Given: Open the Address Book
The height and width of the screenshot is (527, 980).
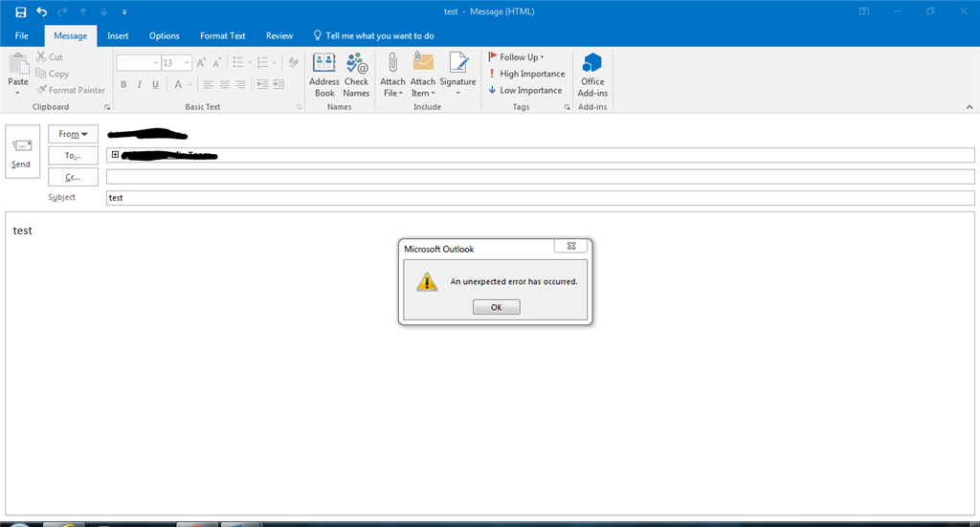Looking at the screenshot, I should point(324,75).
